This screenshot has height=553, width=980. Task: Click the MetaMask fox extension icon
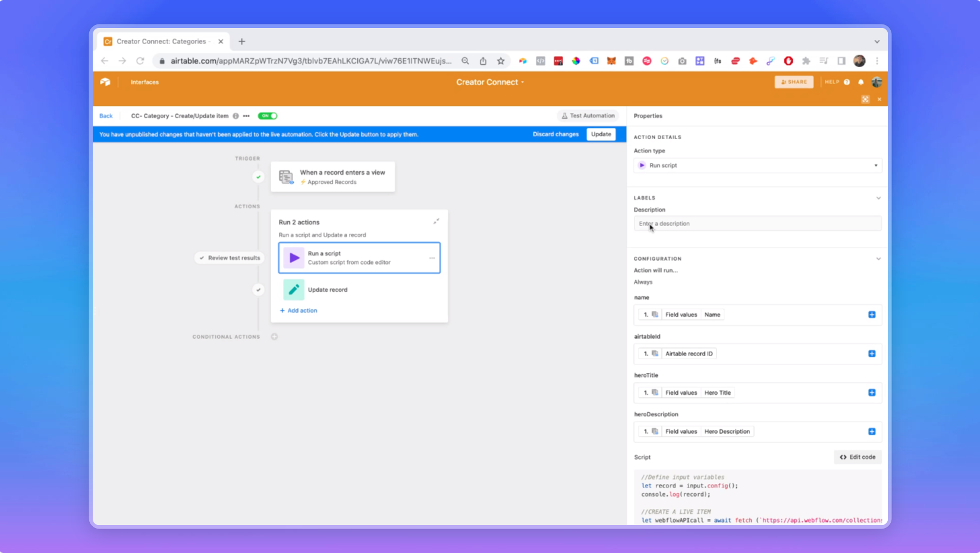pyautogui.click(x=611, y=61)
